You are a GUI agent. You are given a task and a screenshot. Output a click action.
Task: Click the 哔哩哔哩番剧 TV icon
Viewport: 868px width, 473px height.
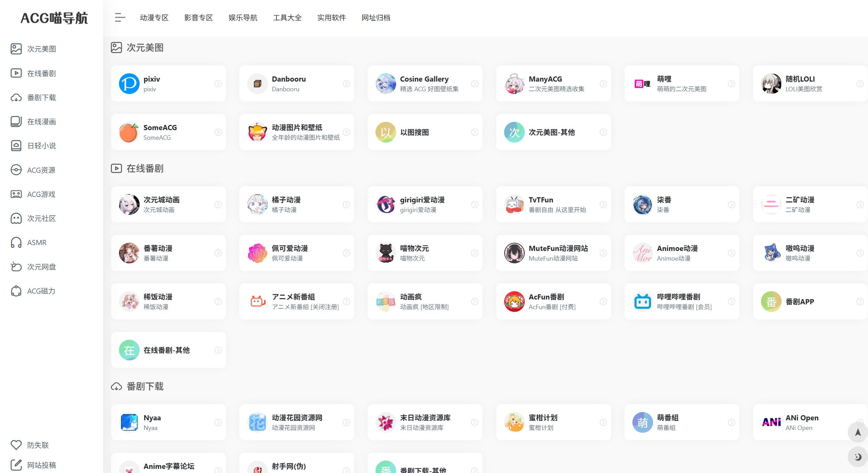coord(642,302)
